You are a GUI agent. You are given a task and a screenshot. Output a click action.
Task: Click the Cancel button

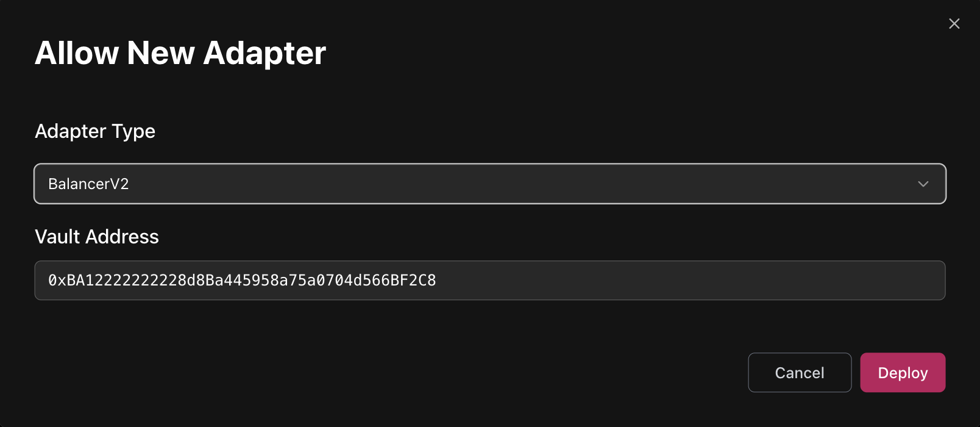pyautogui.click(x=799, y=373)
